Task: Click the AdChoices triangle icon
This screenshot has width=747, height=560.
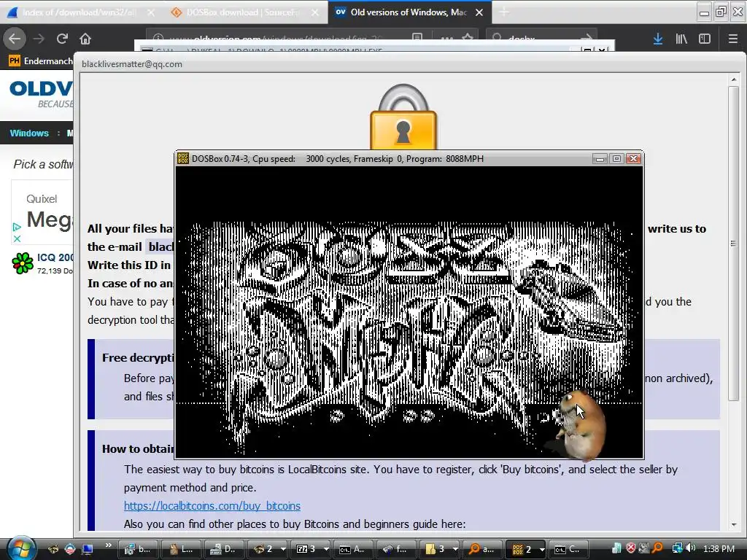Action: point(17,227)
